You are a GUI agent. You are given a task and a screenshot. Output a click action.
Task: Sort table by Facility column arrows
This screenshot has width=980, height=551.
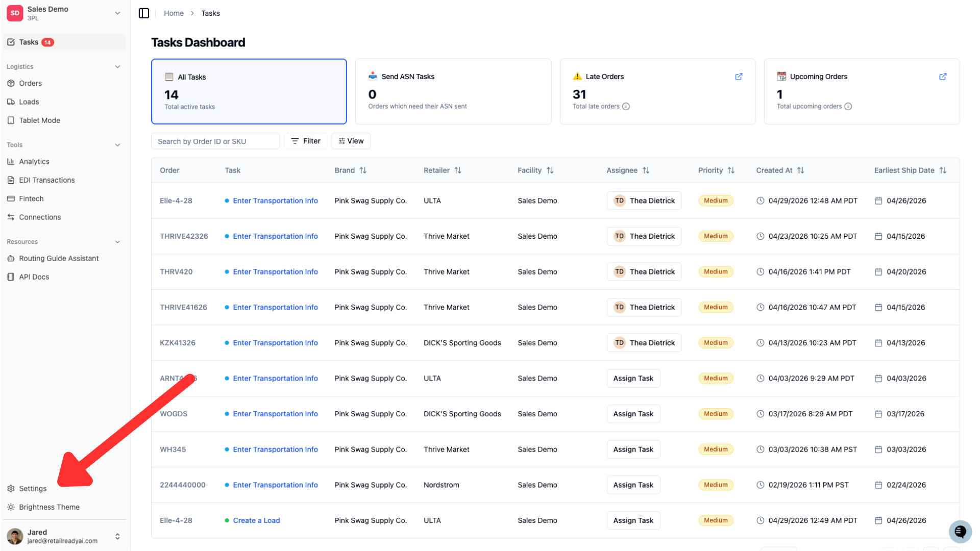tap(550, 170)
